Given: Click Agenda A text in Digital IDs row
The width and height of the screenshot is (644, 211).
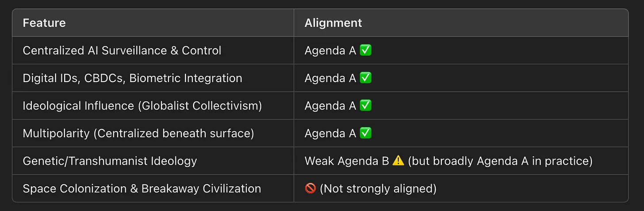Looking at the screenshot, I should [330, 78].
